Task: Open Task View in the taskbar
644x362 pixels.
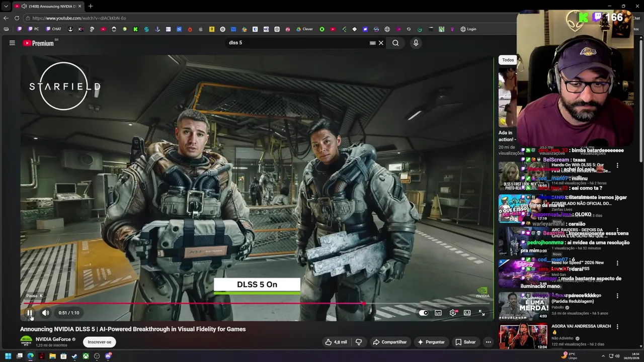Action: pyautogui.click(x=19, y=356)
